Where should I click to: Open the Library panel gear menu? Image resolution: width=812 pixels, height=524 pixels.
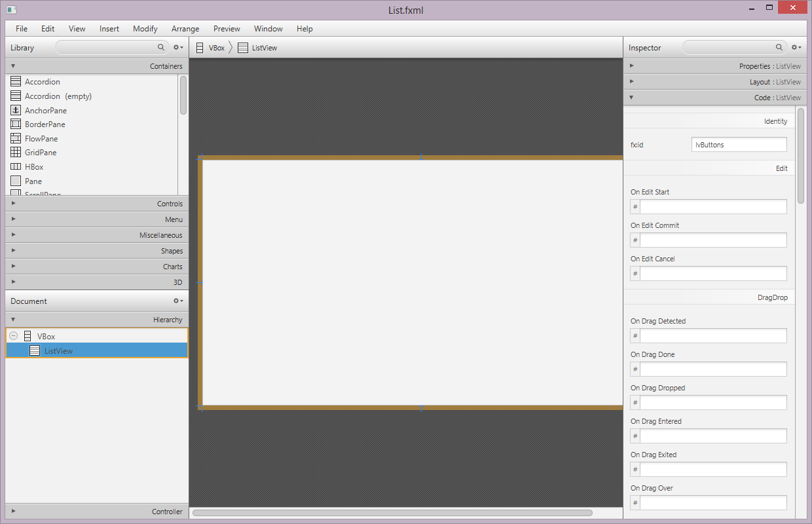tap(178, 47)
